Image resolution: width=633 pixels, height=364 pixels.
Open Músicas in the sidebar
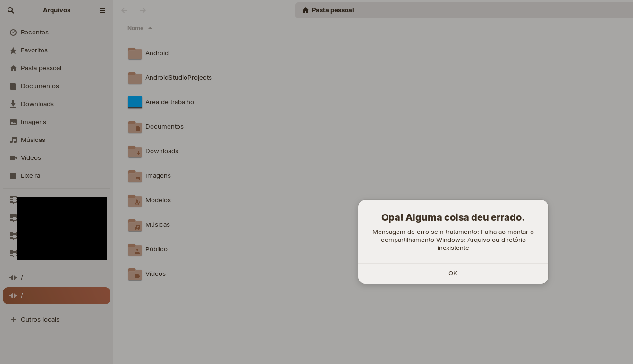coord(33,140)
